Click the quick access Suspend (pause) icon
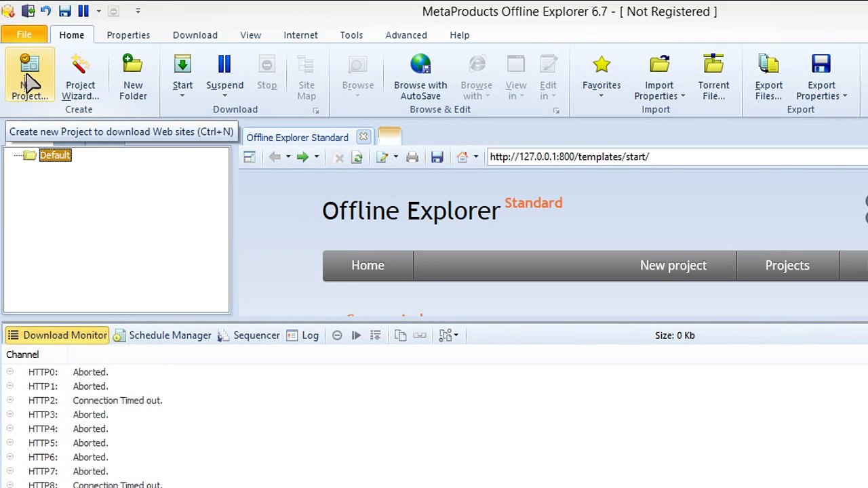 (x=83, y=11)
